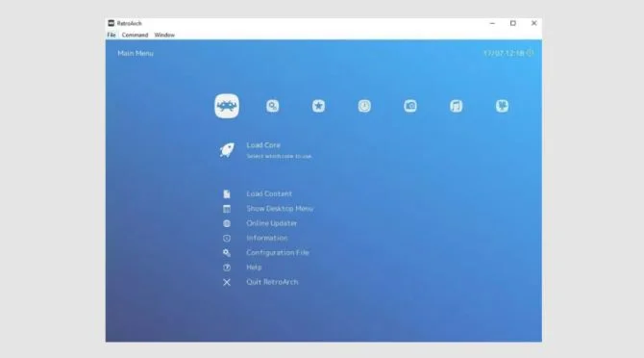Viewport: 644px width, 358px height.
Task: Click the clock icon next to the date
Action: pyautogui.click(x=531, y=53)
